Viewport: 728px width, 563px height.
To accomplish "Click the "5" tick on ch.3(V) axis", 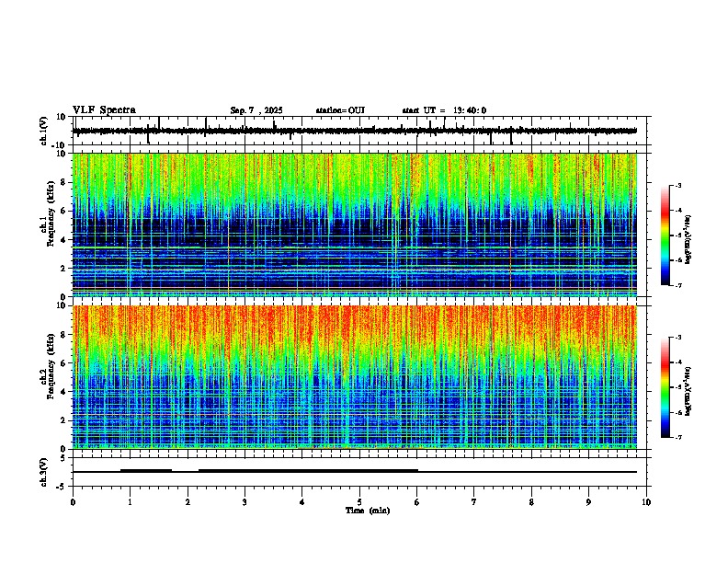I will click(64, 458).
